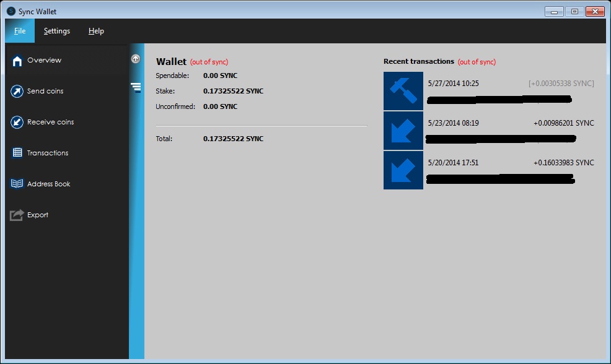
Task: Click the Send coins arrow icon
Action: tap(17, 91)
